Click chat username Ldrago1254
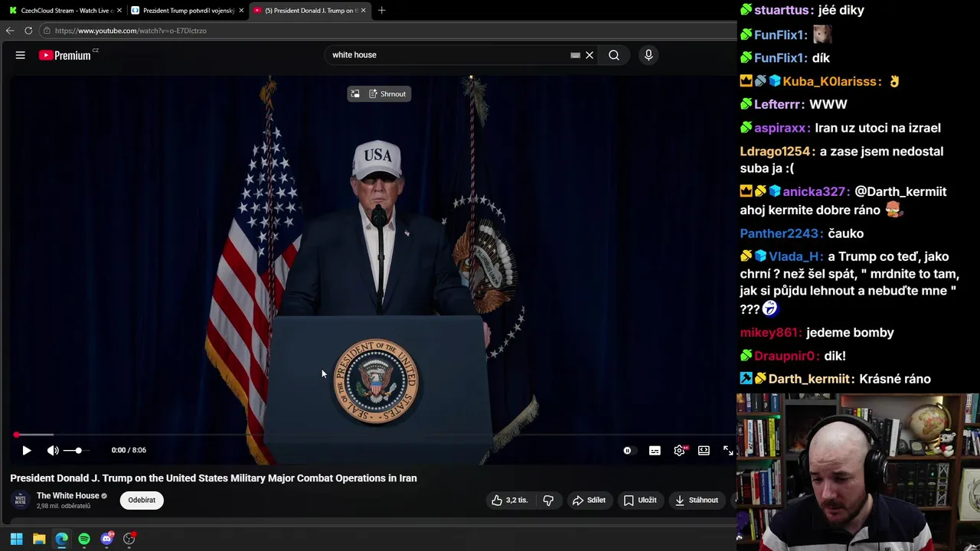Image resolution: width=980 pixels, height=551 pixels. (776, 152)
